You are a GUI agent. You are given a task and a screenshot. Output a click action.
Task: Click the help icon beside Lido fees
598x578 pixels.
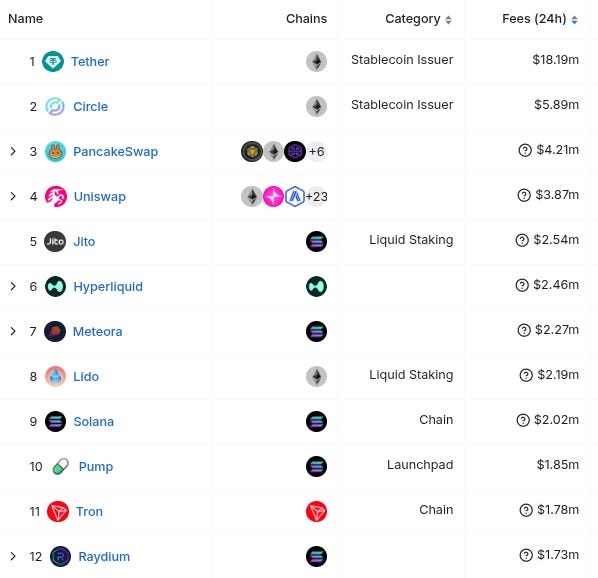(x=526, y=375)
